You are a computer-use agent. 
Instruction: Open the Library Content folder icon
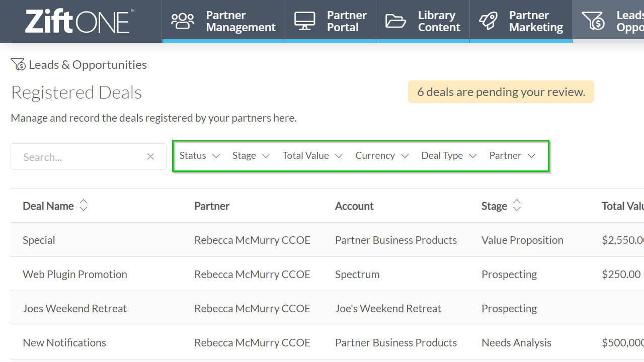(x=395, y=21)
